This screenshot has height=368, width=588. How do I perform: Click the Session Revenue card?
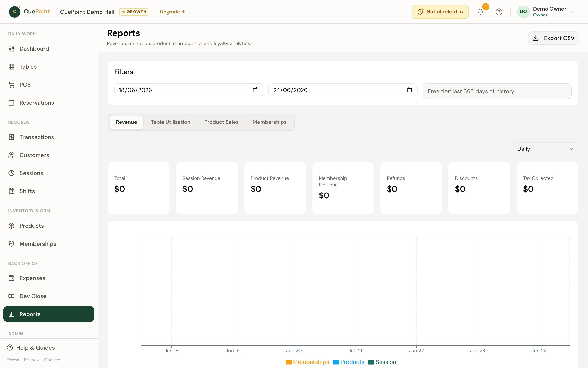(x=207, y=188)
